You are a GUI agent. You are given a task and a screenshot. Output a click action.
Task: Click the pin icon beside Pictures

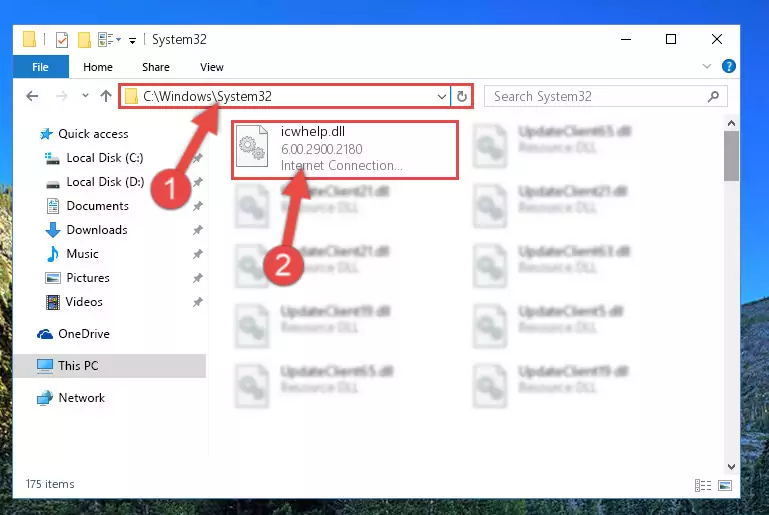pyautogui.click(x=198, y=278)
